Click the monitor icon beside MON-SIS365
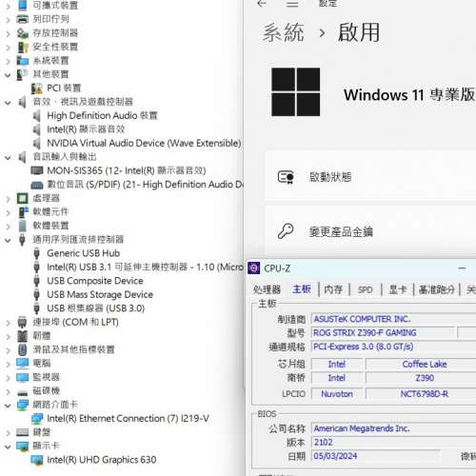The image size is (476, 476). [x=37, y=170]
